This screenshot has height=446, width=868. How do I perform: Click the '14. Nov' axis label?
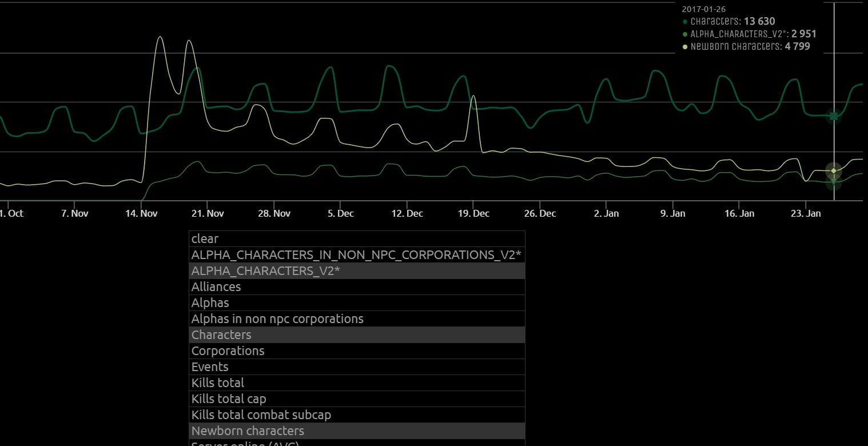[x=141, y=213]
